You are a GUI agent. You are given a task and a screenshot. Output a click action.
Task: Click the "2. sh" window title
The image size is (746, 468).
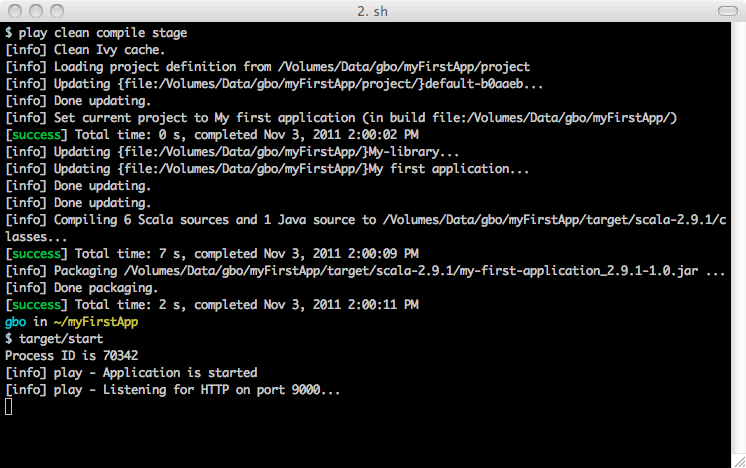pyautogui.click(x=373, y=11)
